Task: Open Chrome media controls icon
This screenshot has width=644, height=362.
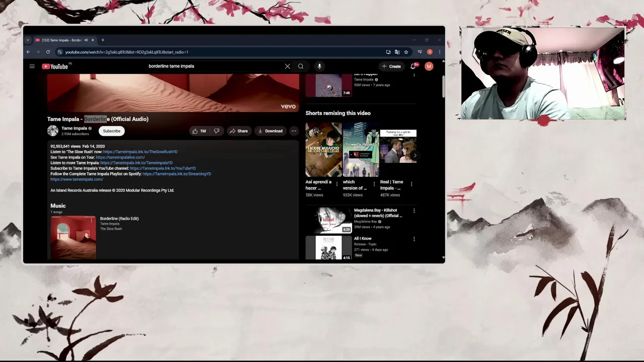Action: point(420,52)
